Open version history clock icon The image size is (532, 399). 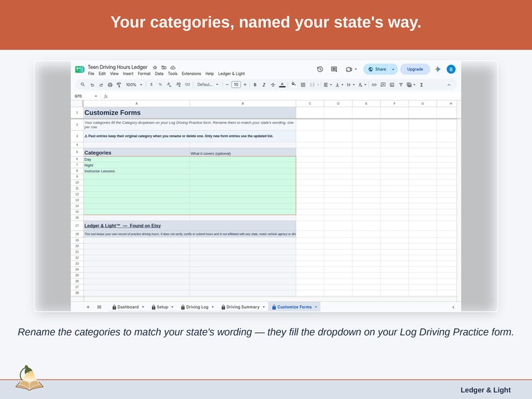coord(320,69)
